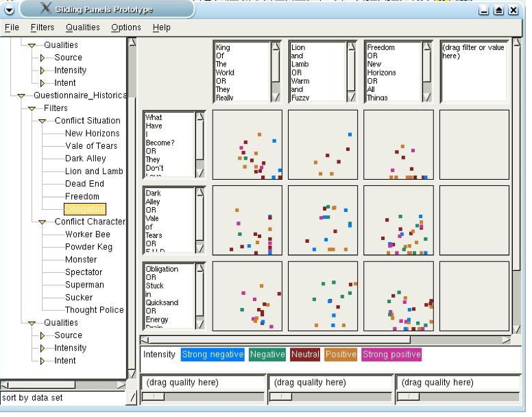The width and height of the screenshot is (532, 417).
Task: Click the shade window button in title bar
Action: (x=498, y=10)
